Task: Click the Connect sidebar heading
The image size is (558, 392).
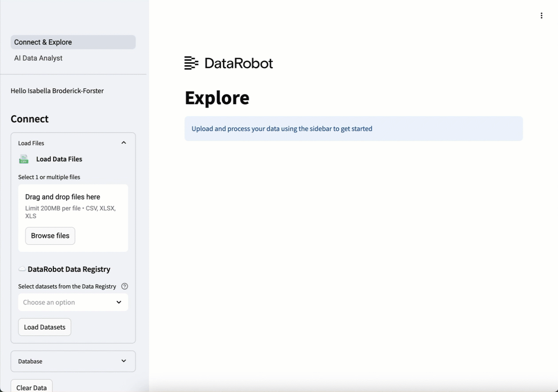Action: [x=30, y=119]
